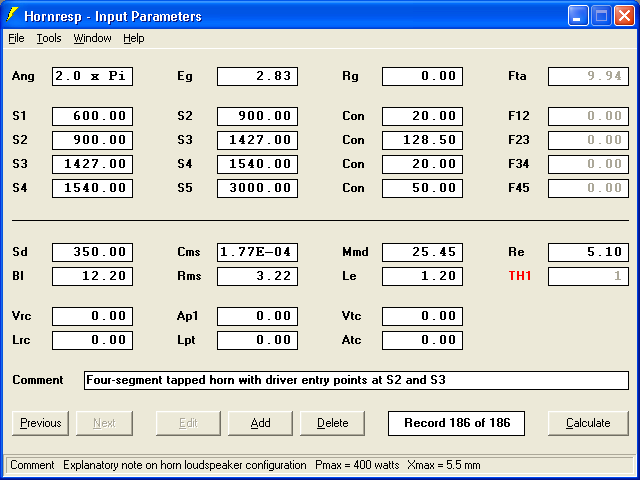Click the Mmd field with 25.45
Image resolution: width=640 pixels, height=480 pixels.
pyautogui.click(x=422, y=252)
